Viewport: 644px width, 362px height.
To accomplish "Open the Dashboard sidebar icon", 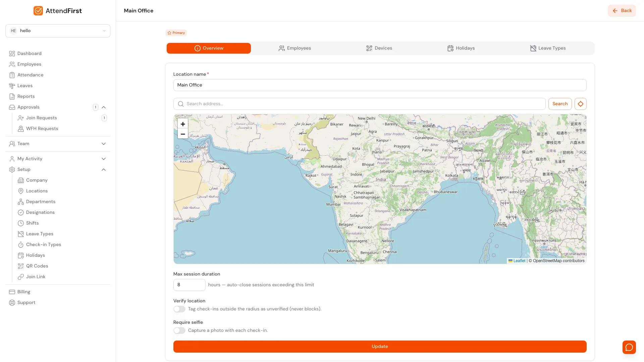I will tap(12, 54).
